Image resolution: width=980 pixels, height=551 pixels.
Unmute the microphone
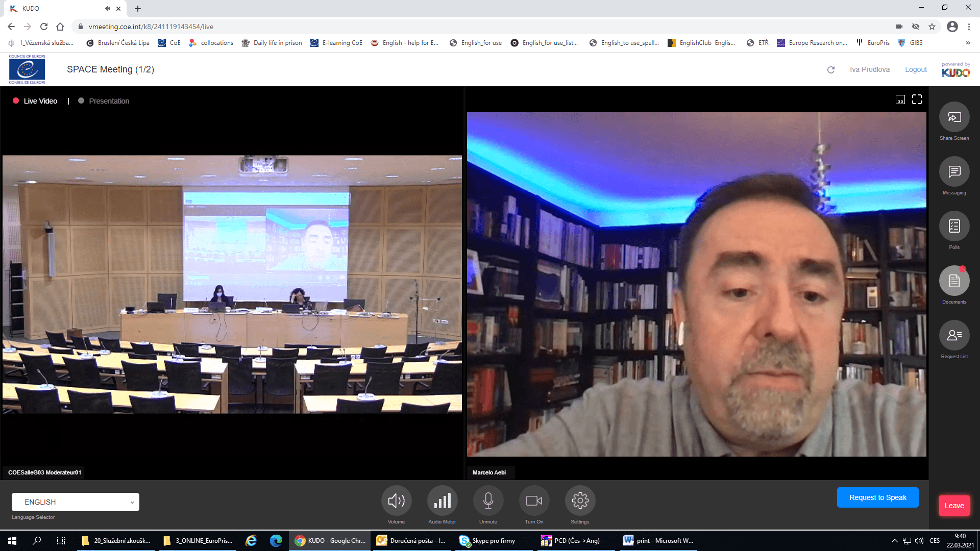[488, 501]
